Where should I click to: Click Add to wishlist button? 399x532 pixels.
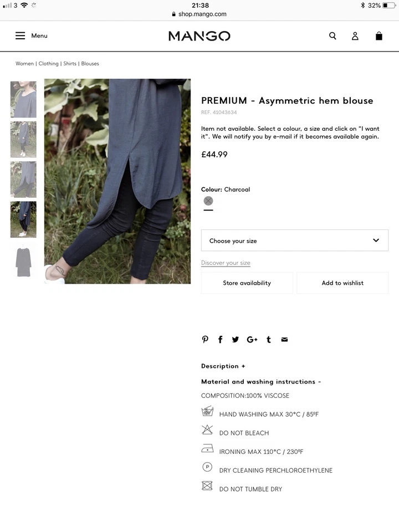tap(342, 283)
